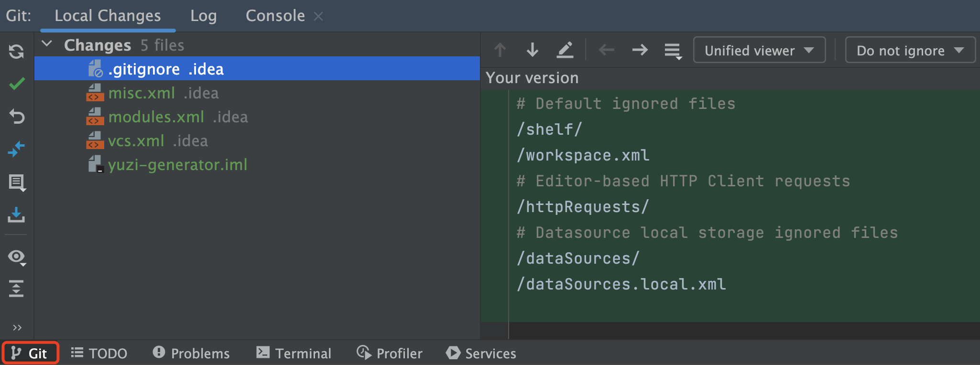This screenshot has width=980, height=365.
Task: Close the Console tab
Action: pos(318,16)
